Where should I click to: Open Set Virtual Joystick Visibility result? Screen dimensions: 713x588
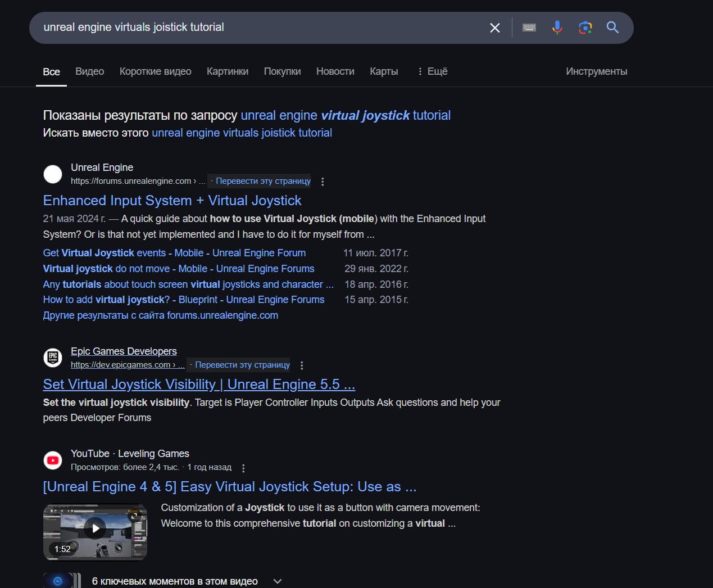click(x=199, y=385)
